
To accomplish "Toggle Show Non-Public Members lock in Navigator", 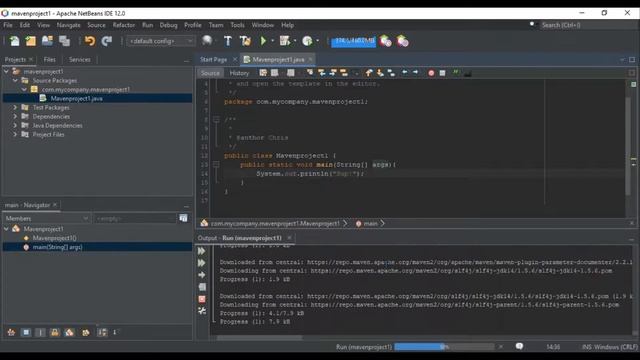I will point(55,332).
